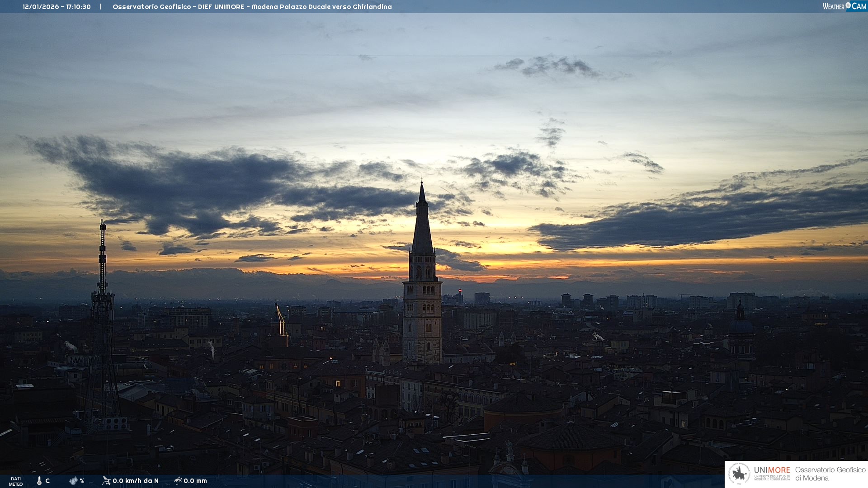Click Osservatorio Geofisico di Modena text
This screenshot has width=868, height=488.
click(x=830, y=474)
